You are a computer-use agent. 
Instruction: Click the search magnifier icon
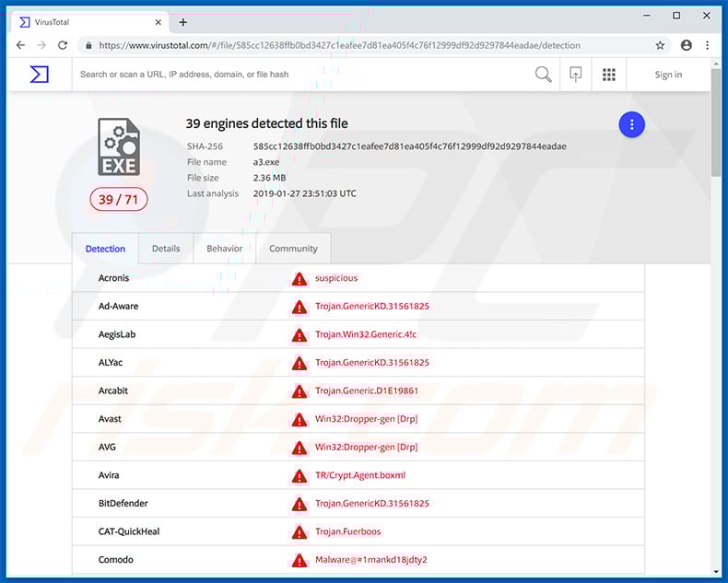pos(543,75)
